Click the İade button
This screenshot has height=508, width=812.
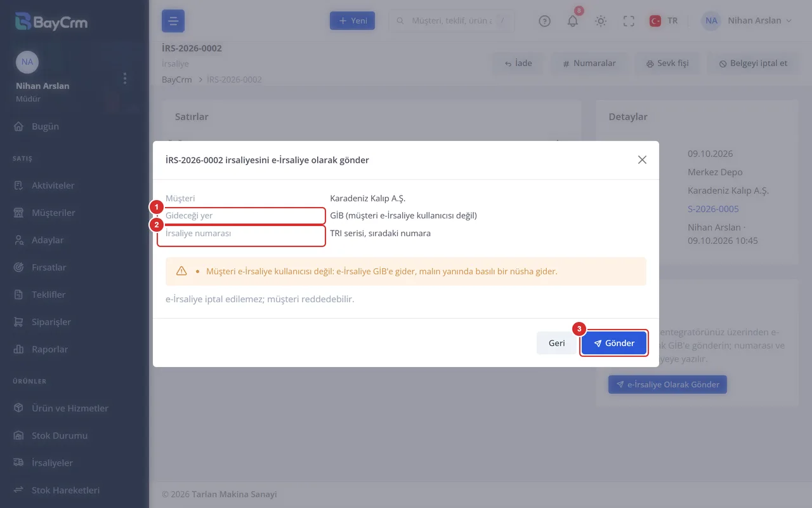(518, 63)
